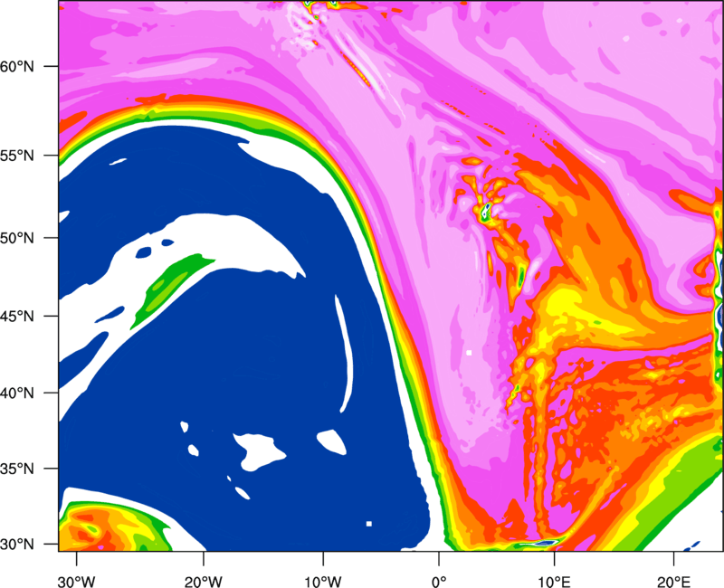The width and height of the screenshot is (724, 588).
Task: Click the 30°W longitude label
Action: [77, 582]
